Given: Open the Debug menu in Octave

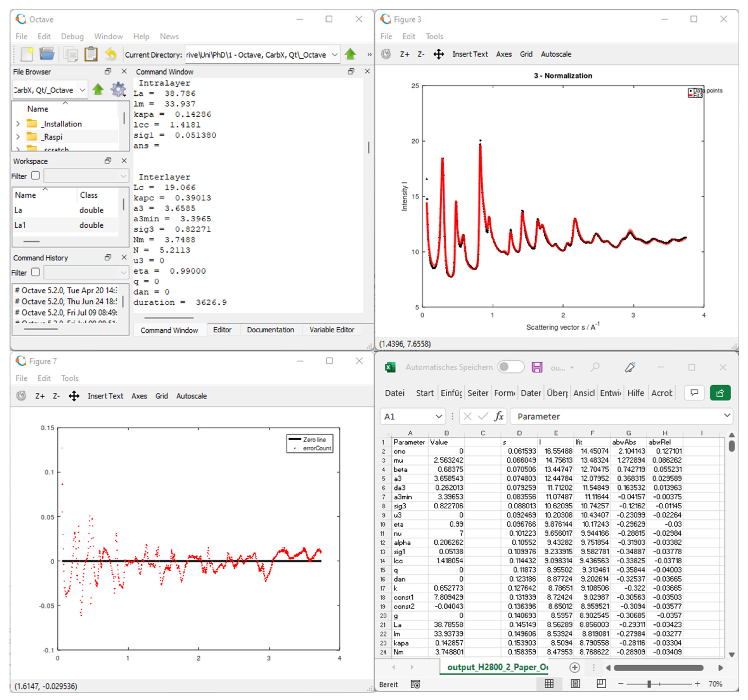Looking at the screenshot, I should [72, 36].
